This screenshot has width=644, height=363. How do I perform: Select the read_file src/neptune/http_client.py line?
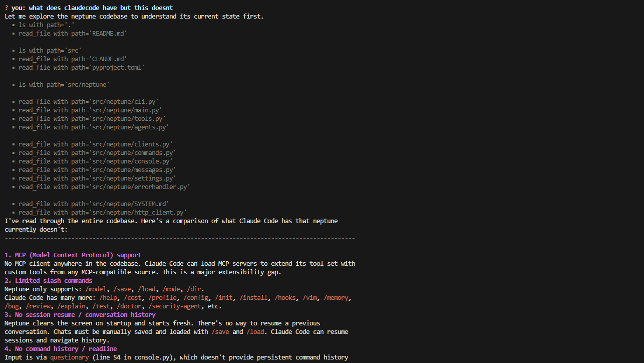point(103,212)
